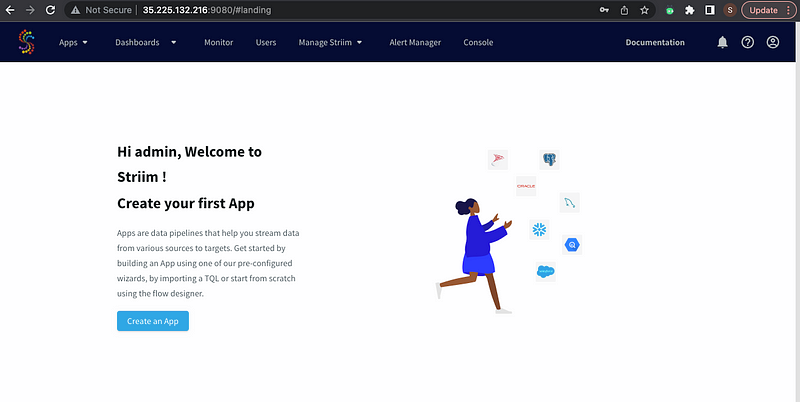Click the BigQuery hexagon logo tile
Screen dimensions: 800x402
pyautogui.click(x=572, y=245)
